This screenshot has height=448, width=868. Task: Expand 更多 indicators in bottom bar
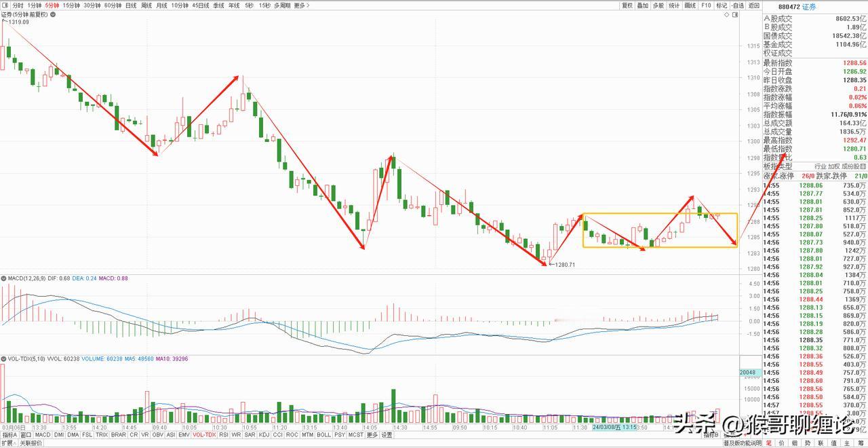click(x=372, y=434)
